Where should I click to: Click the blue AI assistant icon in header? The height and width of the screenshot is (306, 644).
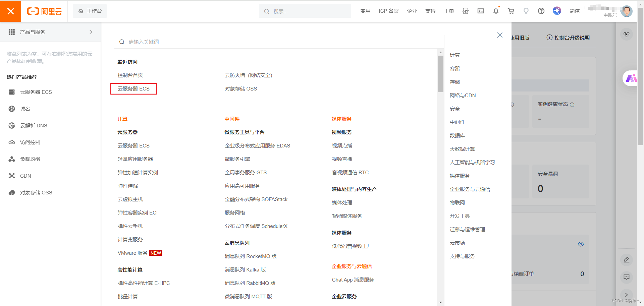click(557, 11)
